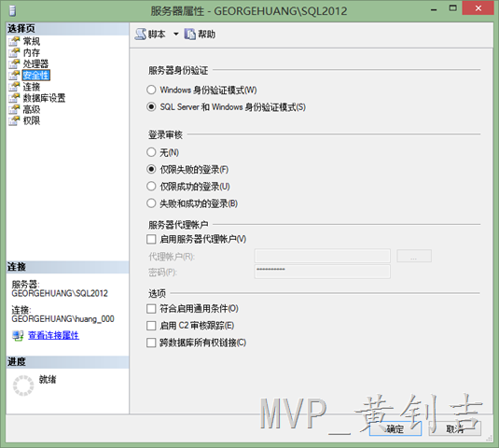This screenshot has width=499, height=448.
Task: Click the 高级 page icon
Action: point(14,109)
